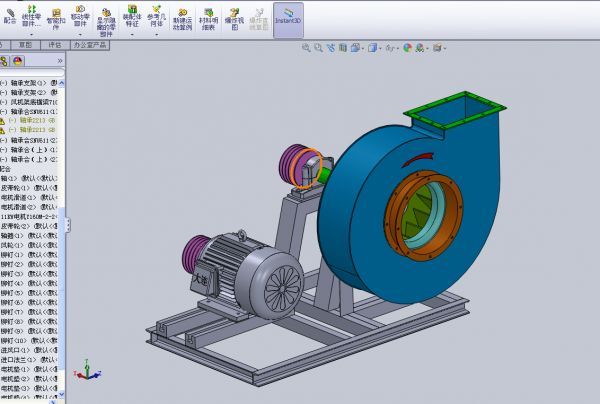The width and height of the screenshot is (600, 404).
Task: Expand the 移动零部件 dropdown arrow
Action: tap(80, 34)
